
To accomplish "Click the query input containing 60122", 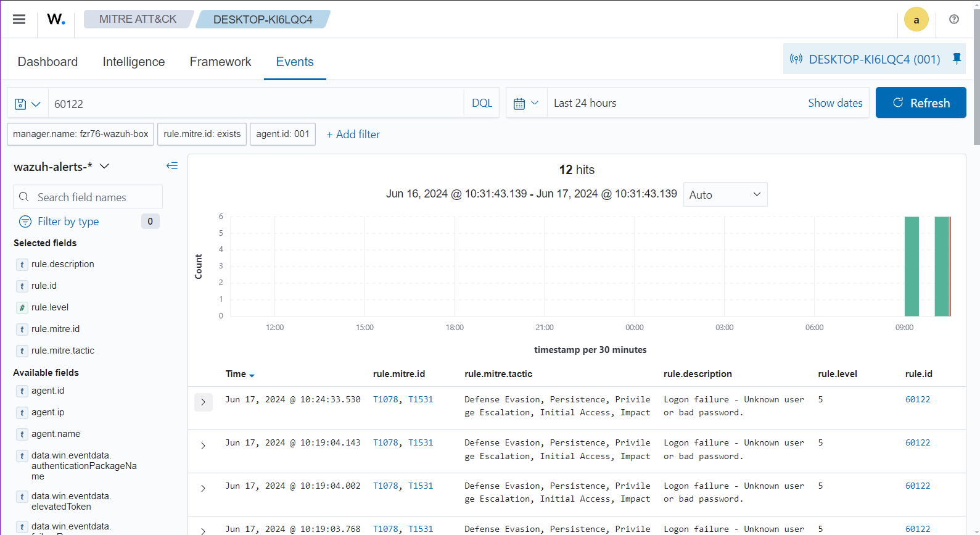I will [x=256, y=104].
